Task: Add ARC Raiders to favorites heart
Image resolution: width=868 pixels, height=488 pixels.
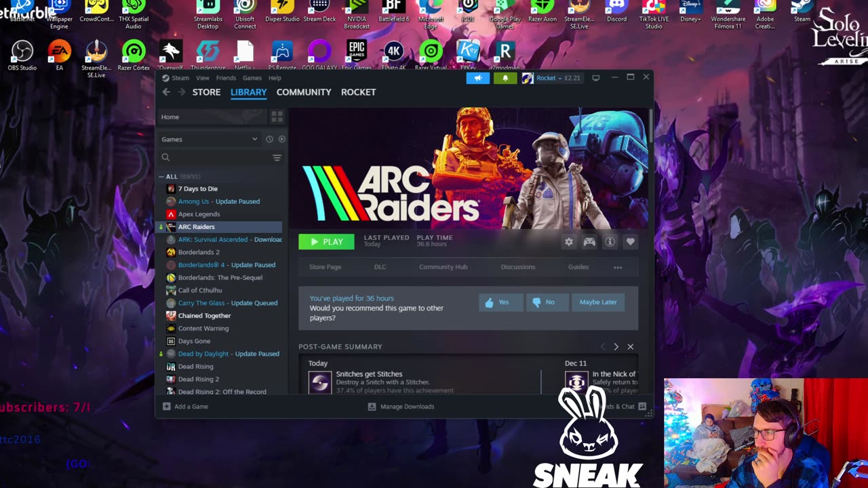Action: click(631, 242)
